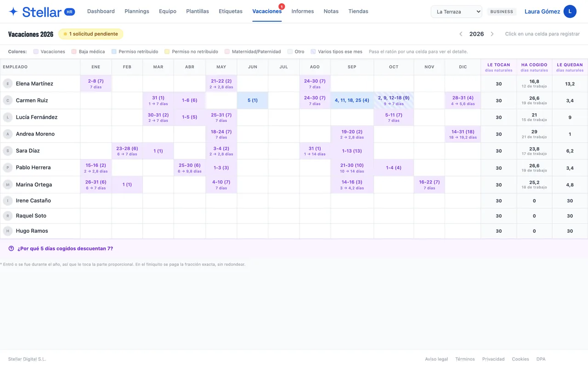588x368 pixels.
Task: Select Elena Martínez's January 2-8 vacation cell
Action: pyautogui.click(x=96, y=84)
